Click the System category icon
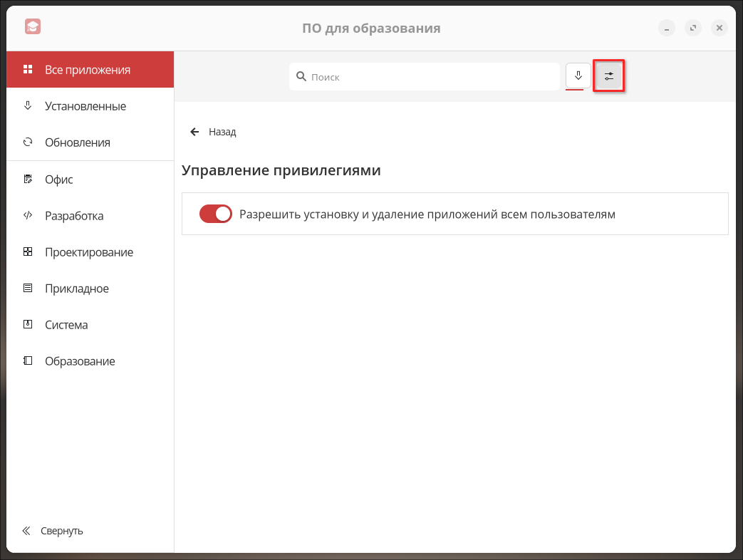743x560 pixels. tap(28, 325)
